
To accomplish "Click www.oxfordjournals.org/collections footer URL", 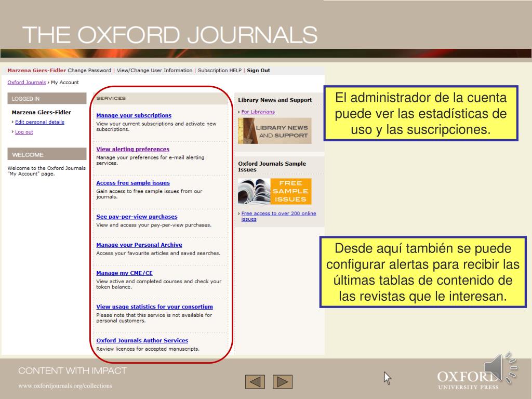I will (x=65, y=386).
